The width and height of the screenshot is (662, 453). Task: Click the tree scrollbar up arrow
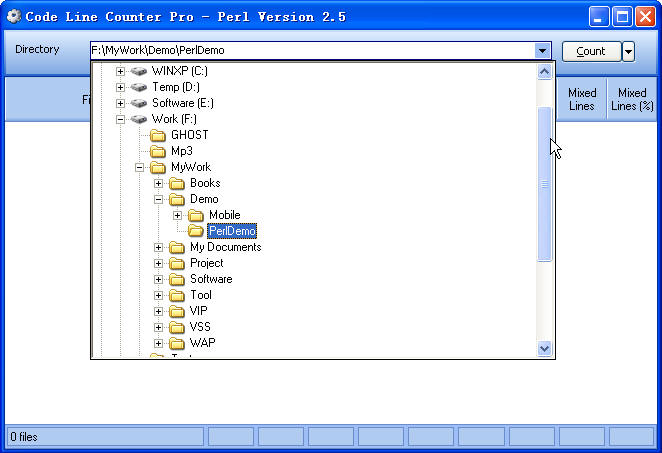[545, 71]
